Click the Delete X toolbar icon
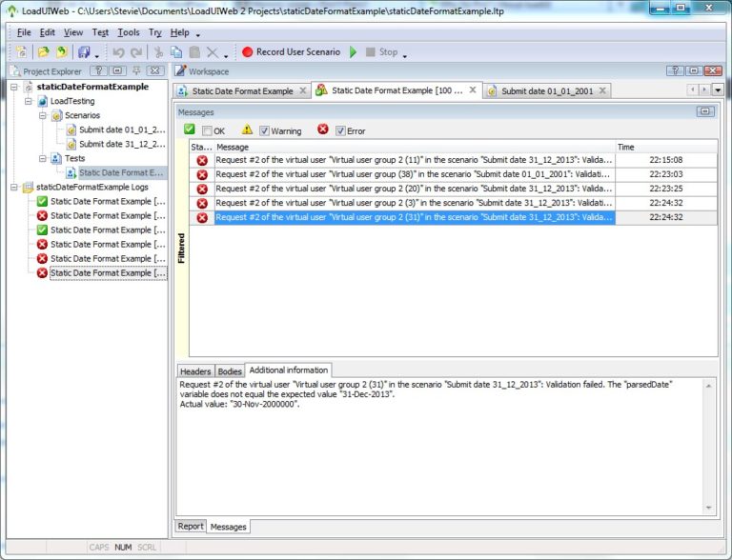 (x=212, y=52)
